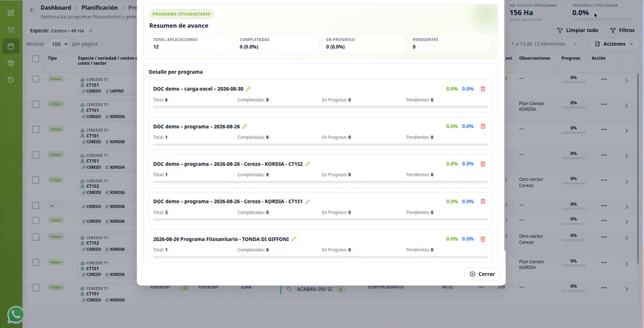Open WhatsApp support chat bubble
The width and height of the screenshot is (644, 328).
16,315
